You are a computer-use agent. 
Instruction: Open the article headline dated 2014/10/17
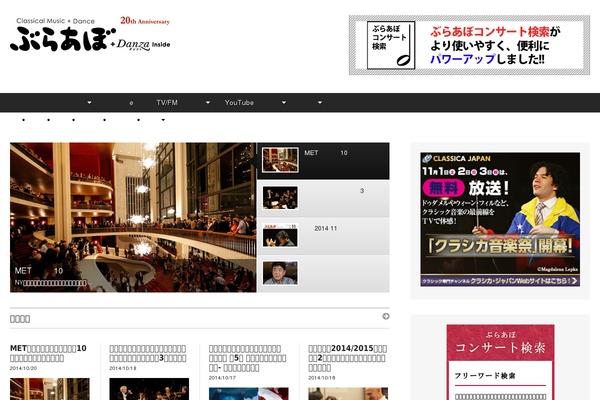(x=247, y=358)
